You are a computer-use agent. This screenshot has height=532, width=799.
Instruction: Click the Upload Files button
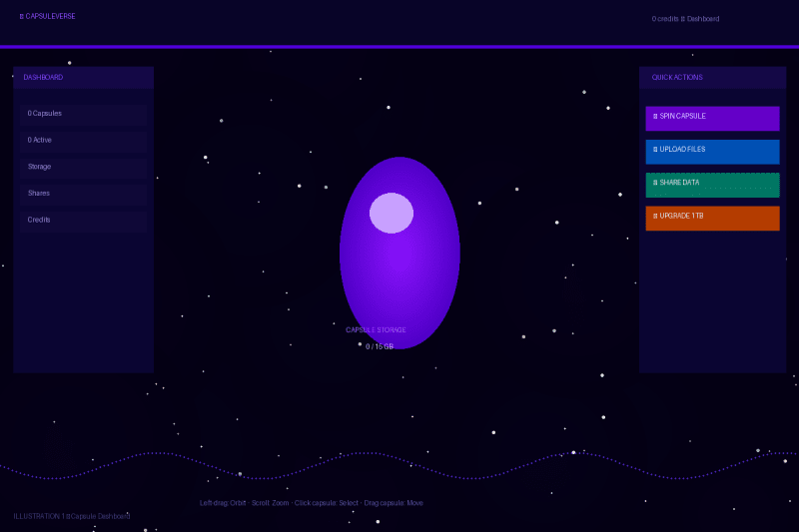coord(712,152)
